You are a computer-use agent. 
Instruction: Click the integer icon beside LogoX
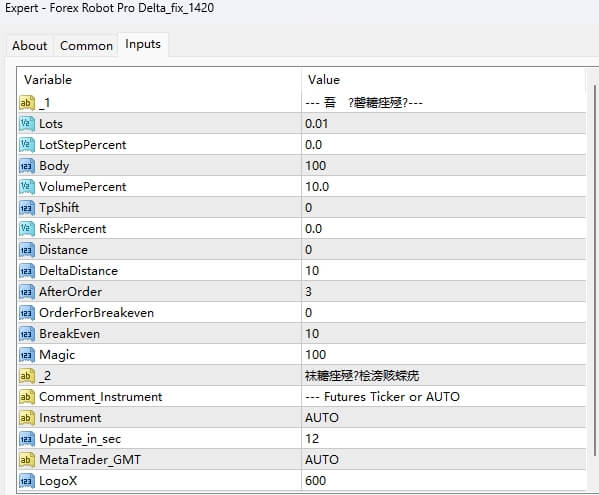[27, 481]
